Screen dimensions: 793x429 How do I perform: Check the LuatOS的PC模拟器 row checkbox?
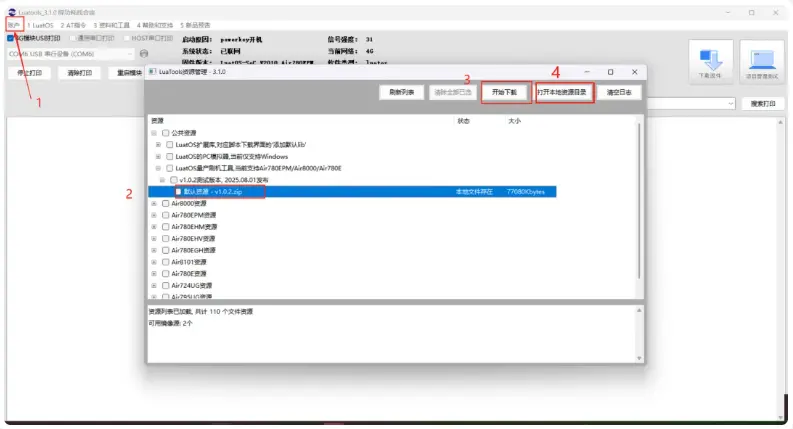point(169,157)
